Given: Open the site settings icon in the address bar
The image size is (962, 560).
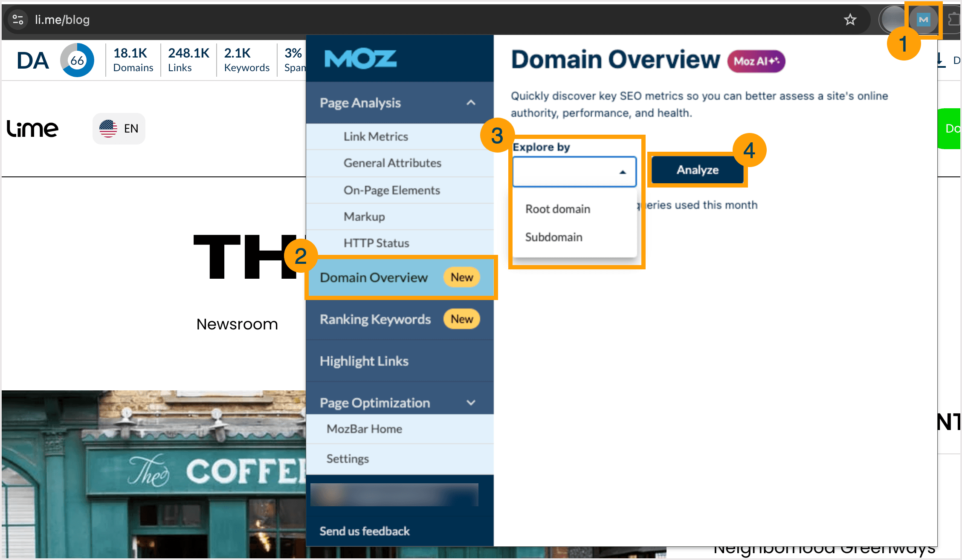Looking at the screenshot, I should click(x=17, y=19).
